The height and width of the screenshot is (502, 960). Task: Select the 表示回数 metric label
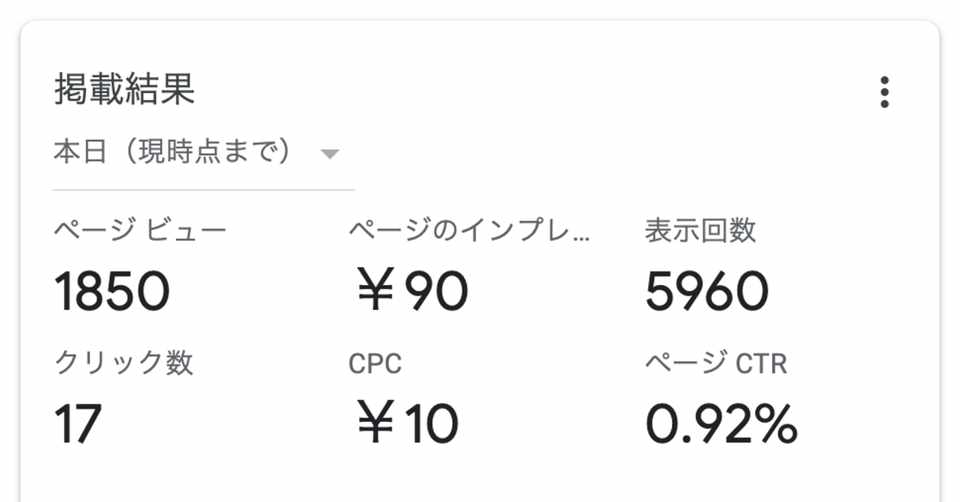[701, 231]
